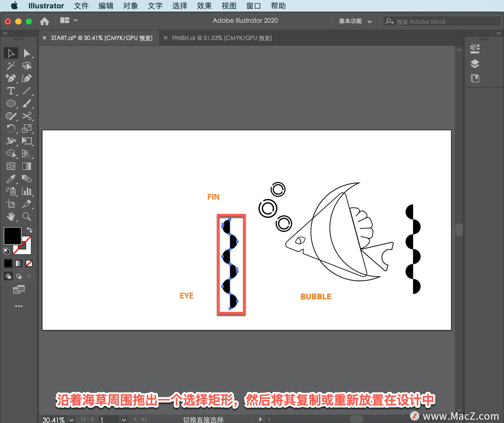Enable Draw Behind mode
This screenshot has width=504, height=423.
19,276
